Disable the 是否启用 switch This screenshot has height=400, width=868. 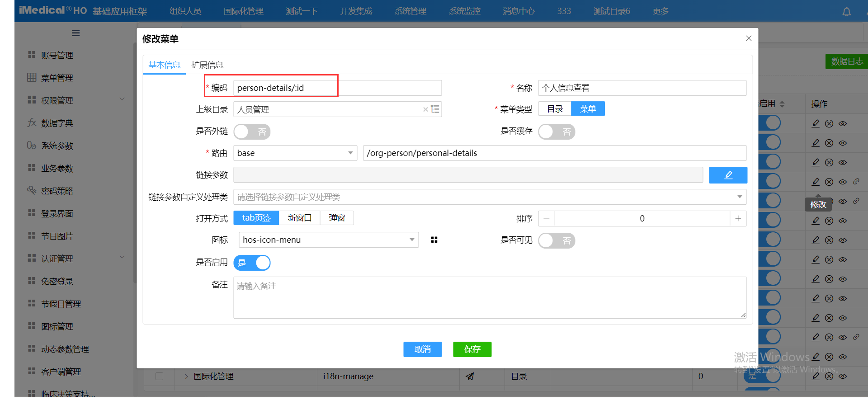click(252, 263)
